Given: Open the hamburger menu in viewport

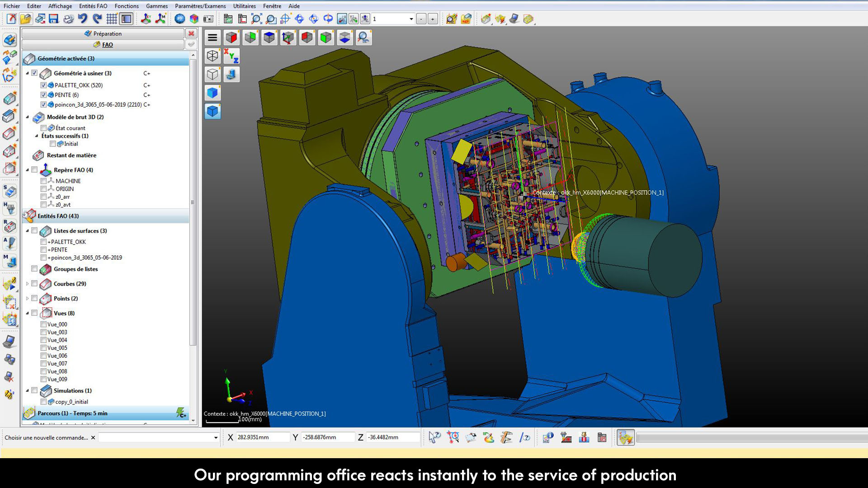Looking at the screenshot, I should coord(212,38).
